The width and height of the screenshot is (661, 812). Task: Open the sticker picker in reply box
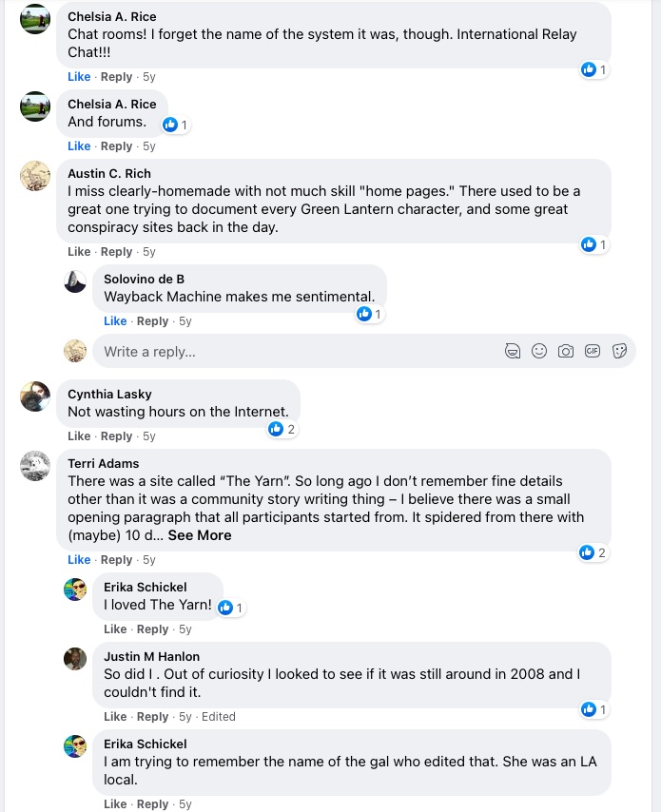619,351
